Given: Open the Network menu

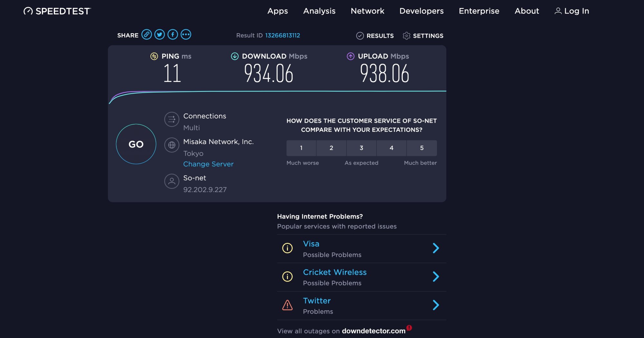Looking at the screenshot, I should pyautogui.click(x=367, y=11).
